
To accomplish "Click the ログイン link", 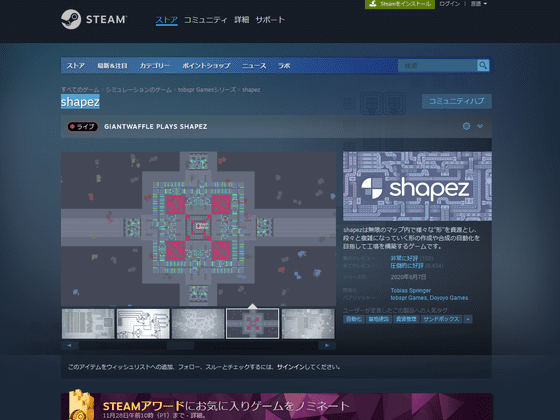I will (449, 4).
